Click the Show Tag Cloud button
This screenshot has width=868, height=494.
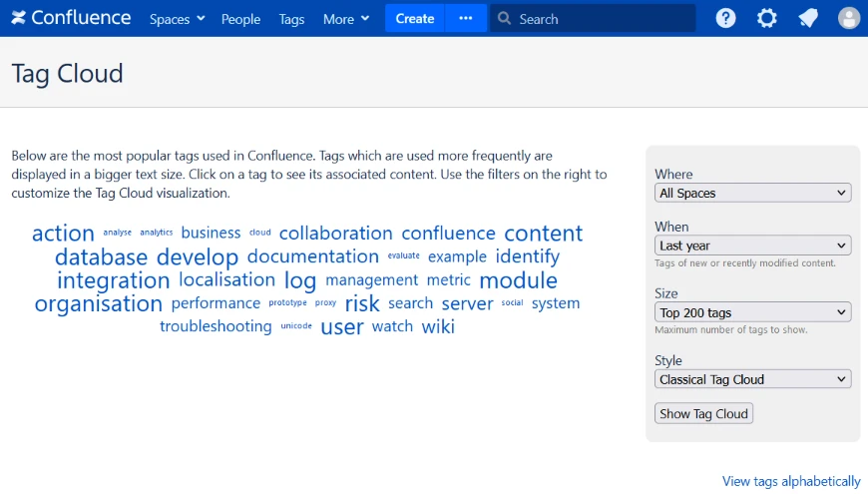tap(703, 414)
